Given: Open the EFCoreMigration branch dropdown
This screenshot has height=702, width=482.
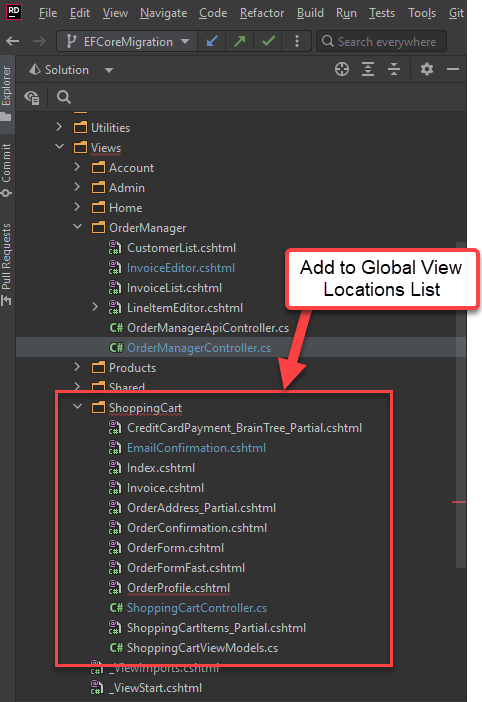Looking at the screenshot, I should (127, 42).
